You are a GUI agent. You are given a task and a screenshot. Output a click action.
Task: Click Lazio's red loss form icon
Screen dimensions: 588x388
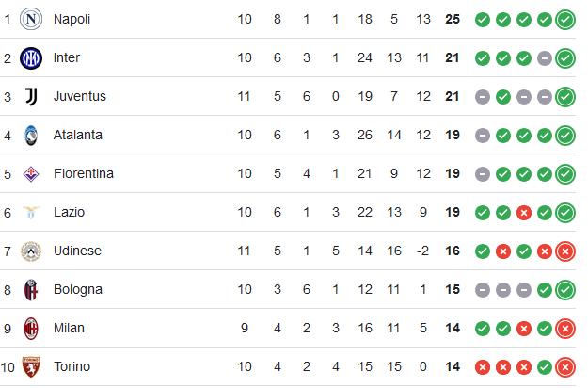click(x=524, y=213)
